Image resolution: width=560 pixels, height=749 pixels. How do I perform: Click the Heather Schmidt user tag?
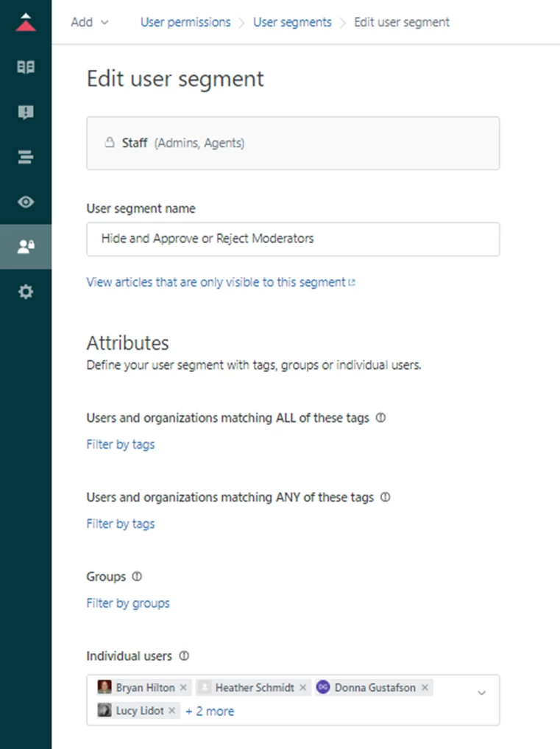[253, 687]
